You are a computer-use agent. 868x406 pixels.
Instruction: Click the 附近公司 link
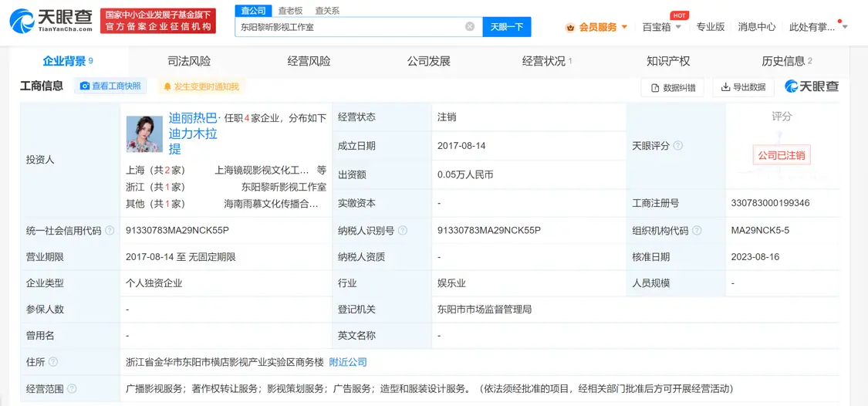(348, 362)
